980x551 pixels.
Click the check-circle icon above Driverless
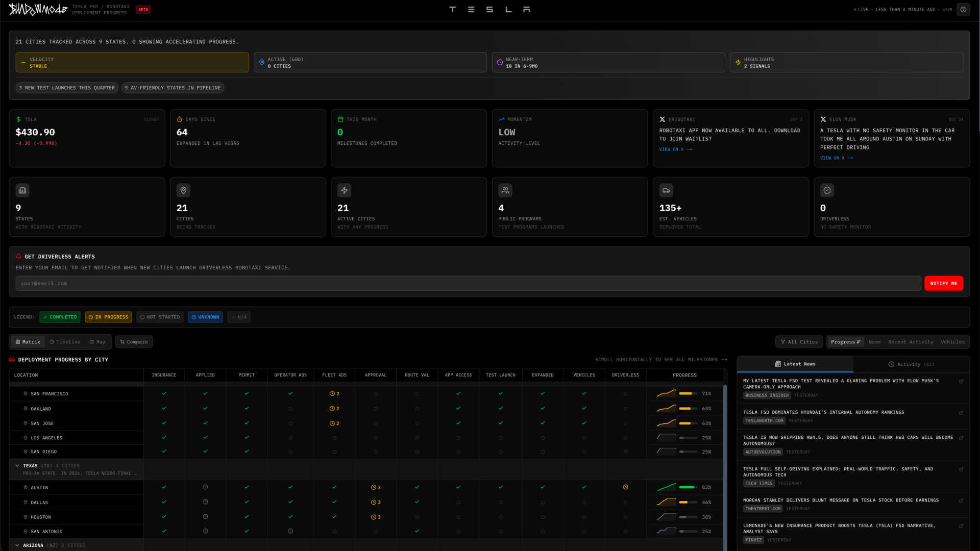pos(827,190)
